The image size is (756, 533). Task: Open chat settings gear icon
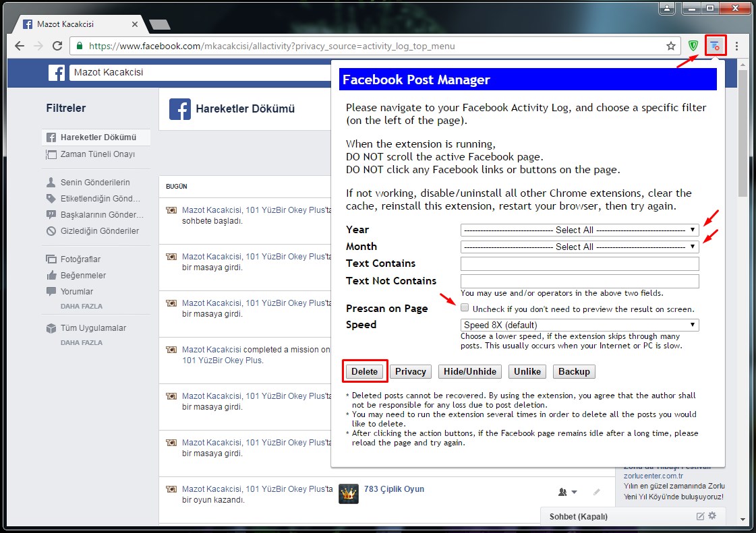tap(712, 515)
